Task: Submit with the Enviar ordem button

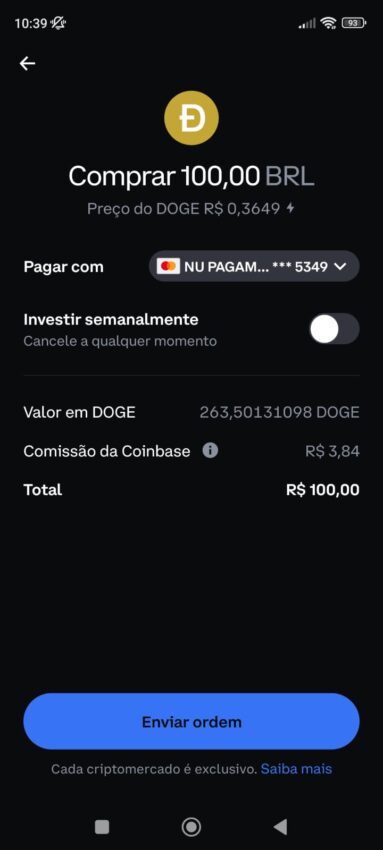Action: click(x=191, y=722)
